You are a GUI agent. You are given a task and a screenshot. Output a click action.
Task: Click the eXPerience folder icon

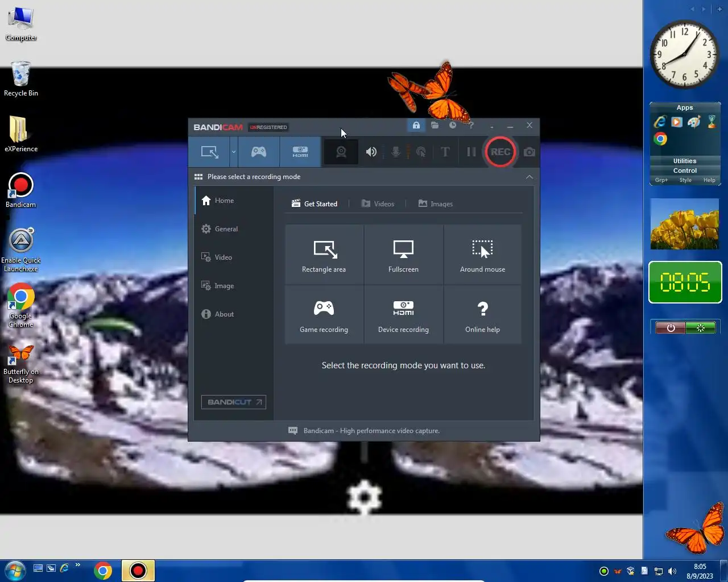click(21, 134)
